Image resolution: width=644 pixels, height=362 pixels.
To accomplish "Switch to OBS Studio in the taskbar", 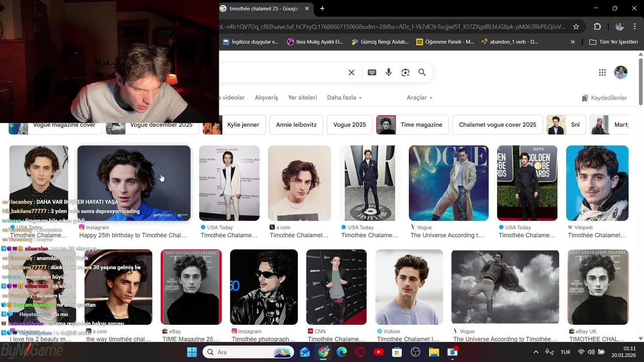I will [x=416, y=352].
